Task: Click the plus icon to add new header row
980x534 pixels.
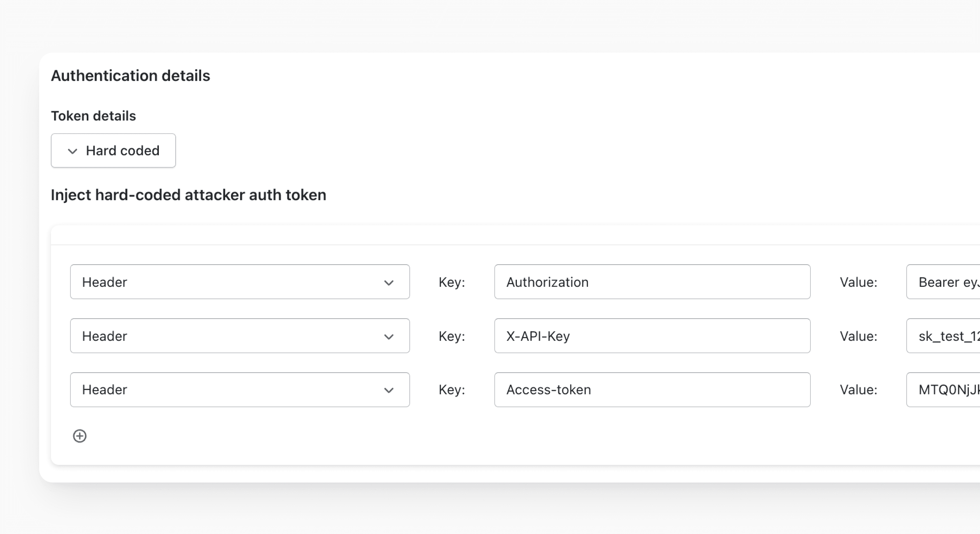Action: pos(79,436)
